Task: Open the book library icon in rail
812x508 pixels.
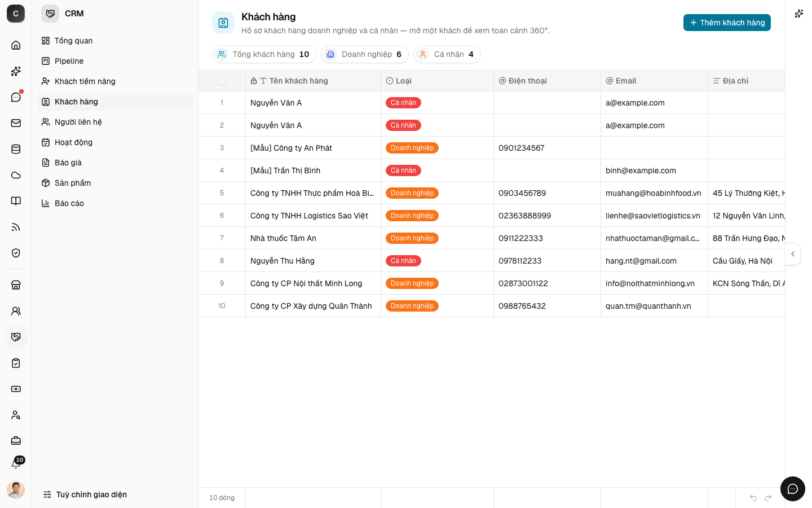Action: point(16,201)
